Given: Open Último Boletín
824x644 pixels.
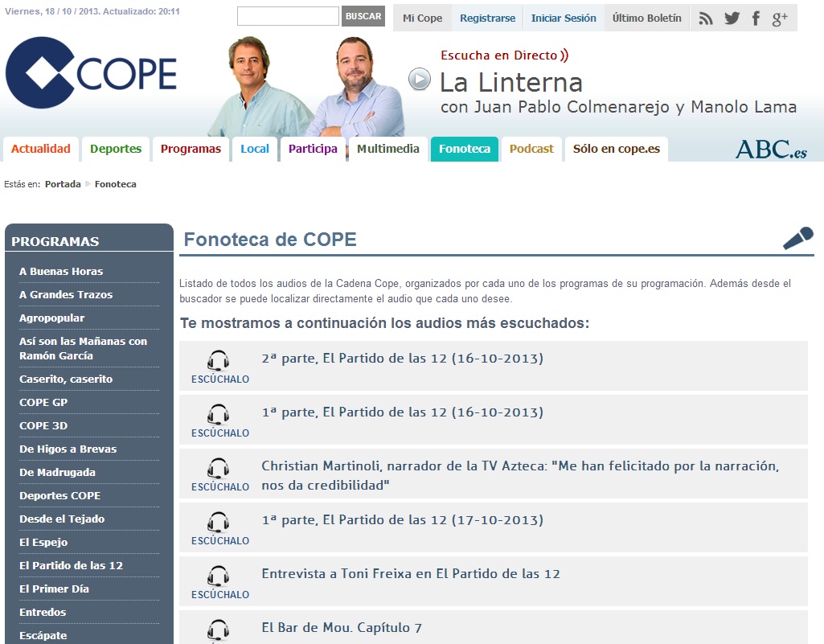Looking at the screenshot, I should [x=647, y=18].
